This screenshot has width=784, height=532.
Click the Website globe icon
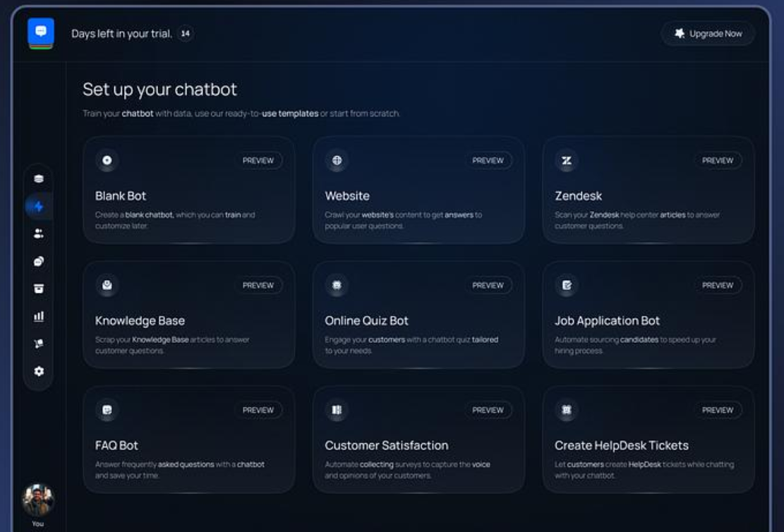coord(337,160)
